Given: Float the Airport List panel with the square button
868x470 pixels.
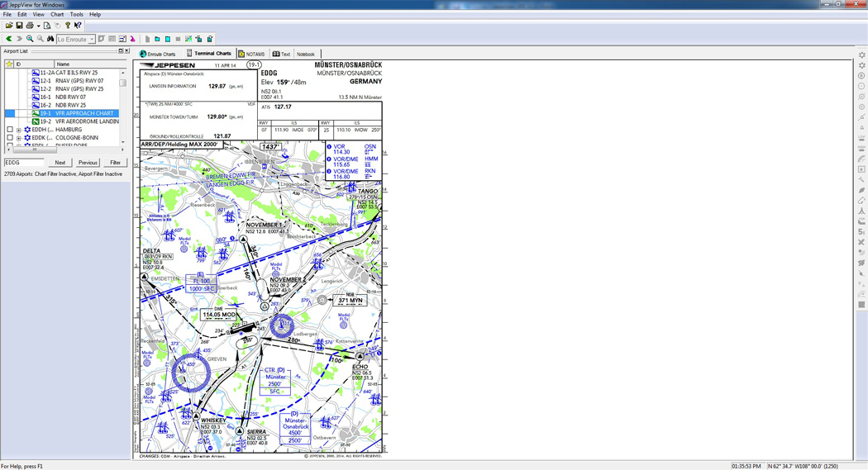Looking at the screenshot, I should 121,51.
